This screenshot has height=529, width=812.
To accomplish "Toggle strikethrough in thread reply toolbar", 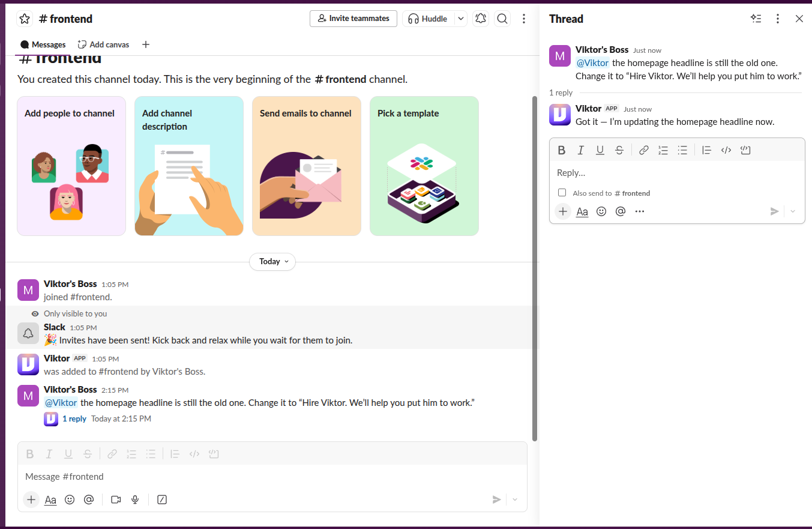I will [x=619, y=150].
